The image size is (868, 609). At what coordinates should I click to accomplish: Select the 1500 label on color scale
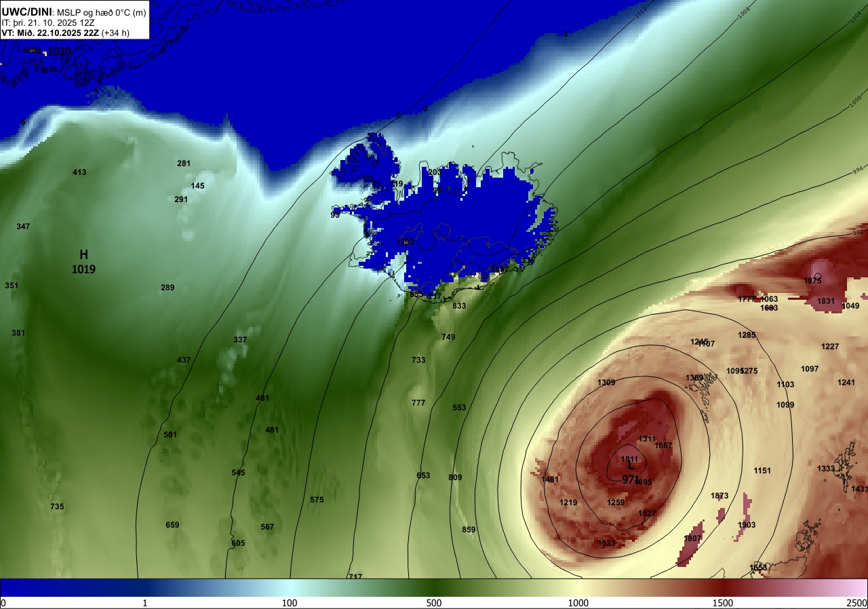(723, 603)
